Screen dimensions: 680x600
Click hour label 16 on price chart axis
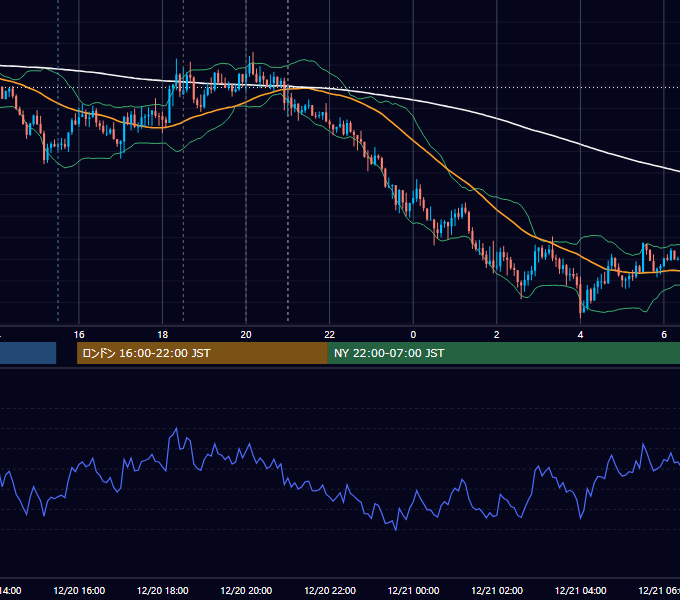(x=79, y=335)
